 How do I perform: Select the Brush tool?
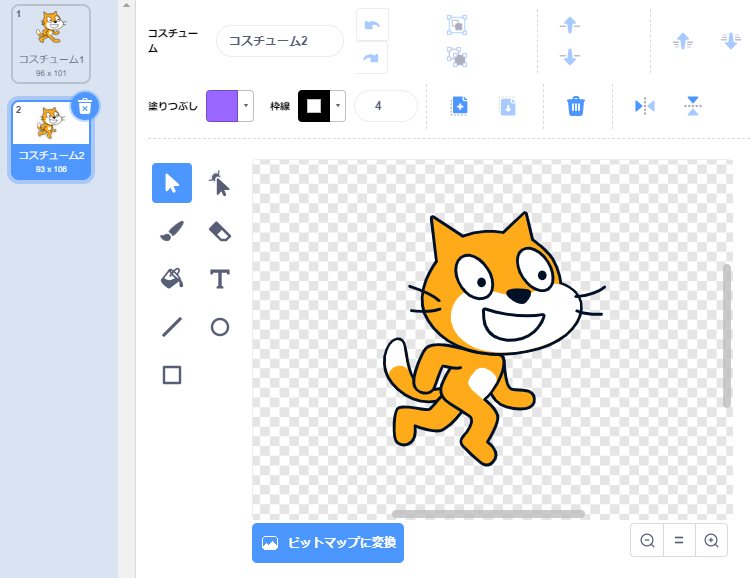pyautogui.click(x=172, y=231)
